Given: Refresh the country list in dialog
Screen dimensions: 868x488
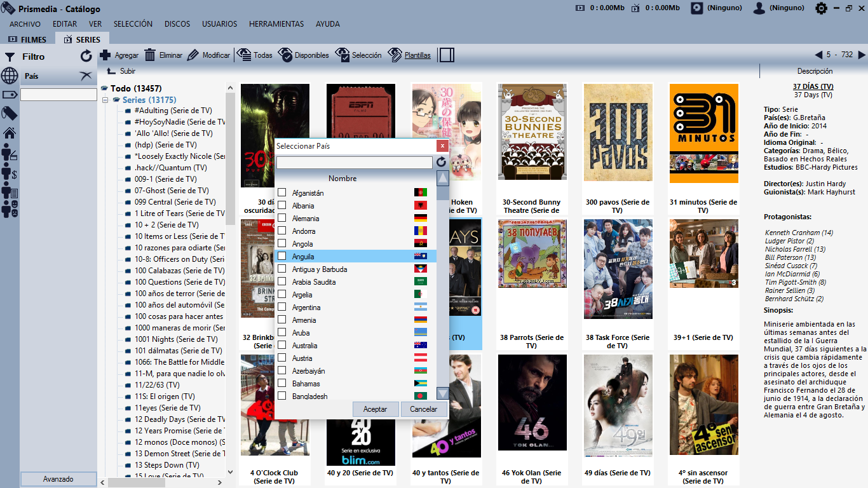Looking at the screenshot, I should click(442, 163).
